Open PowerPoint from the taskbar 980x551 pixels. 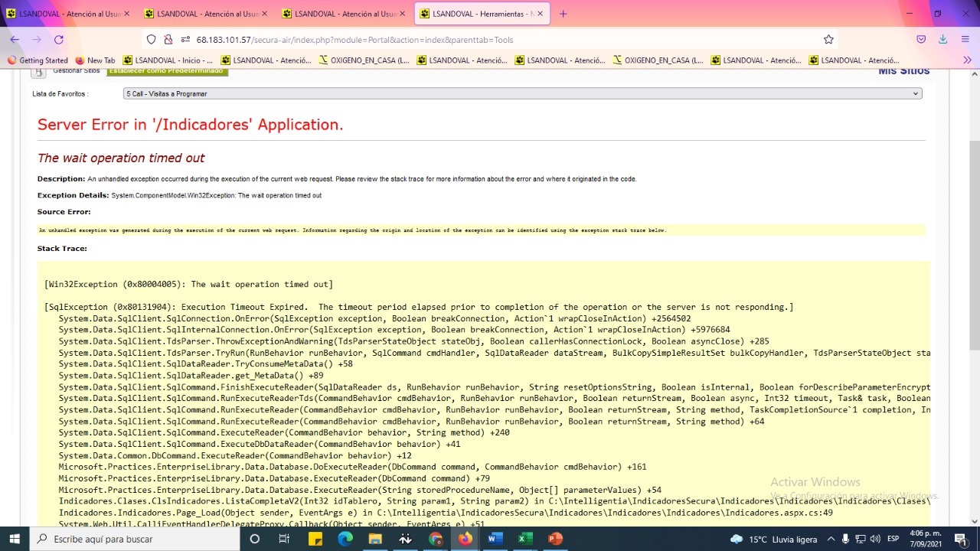[x=555, y=539]
